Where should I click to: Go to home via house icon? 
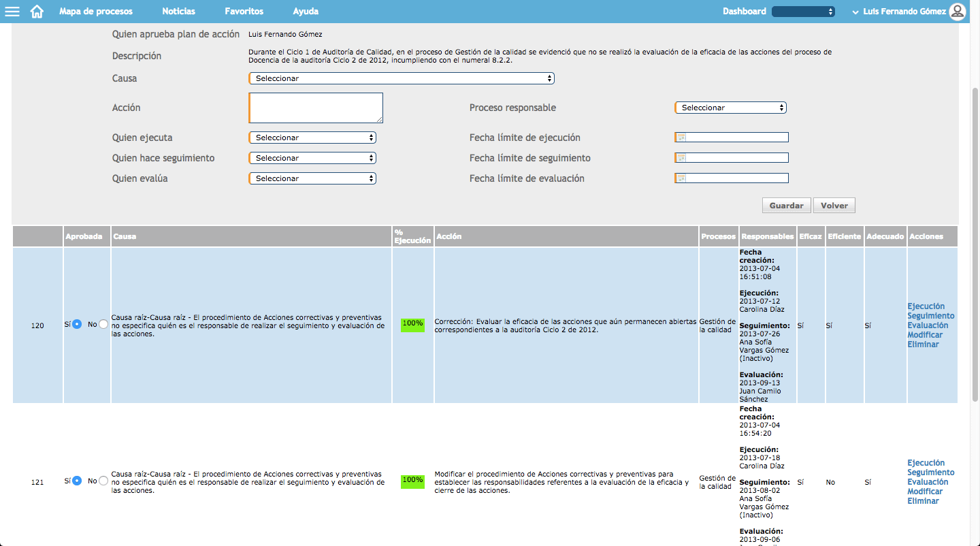pyautogui.click(x=37, y=12)
